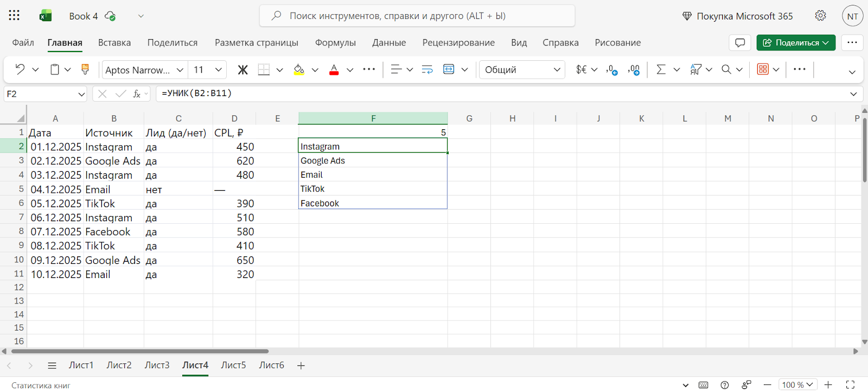Click the Find magnifier icon in ribbon
The image size is (868, 391).
click(x=726, y=70)
